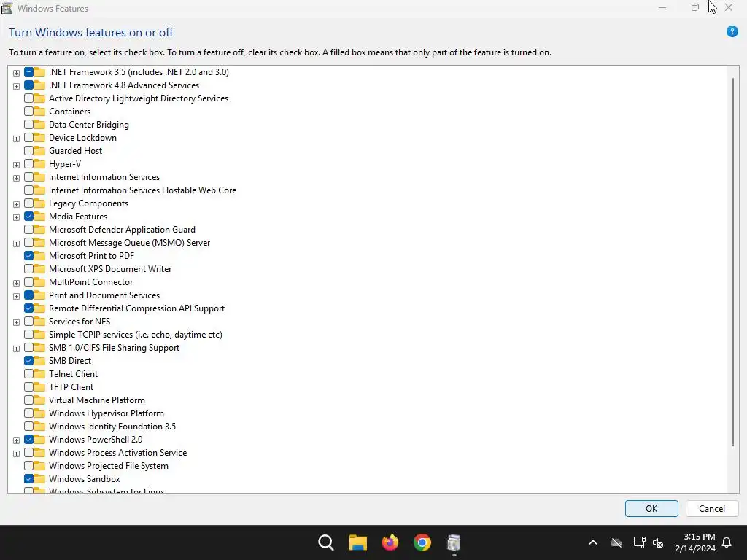Click the folder icon beside Hyper-V
Image resolution: width=747 pixels, height=560 pixels.
[39, 164]
